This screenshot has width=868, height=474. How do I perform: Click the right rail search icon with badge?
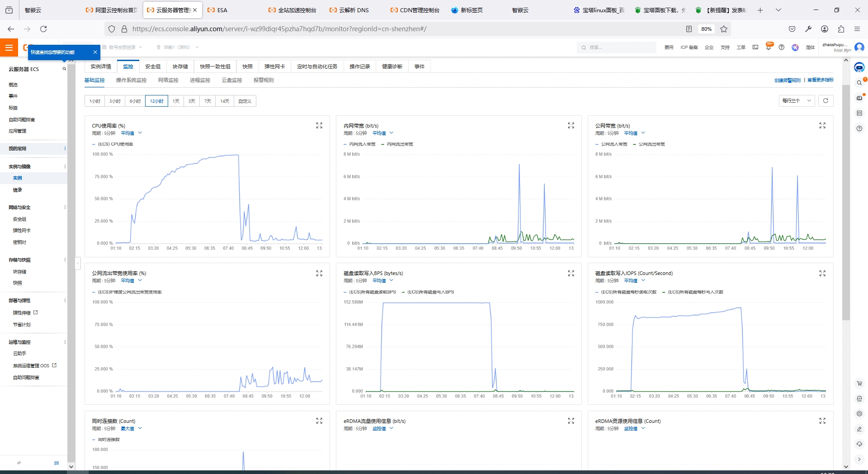[859, 83]
